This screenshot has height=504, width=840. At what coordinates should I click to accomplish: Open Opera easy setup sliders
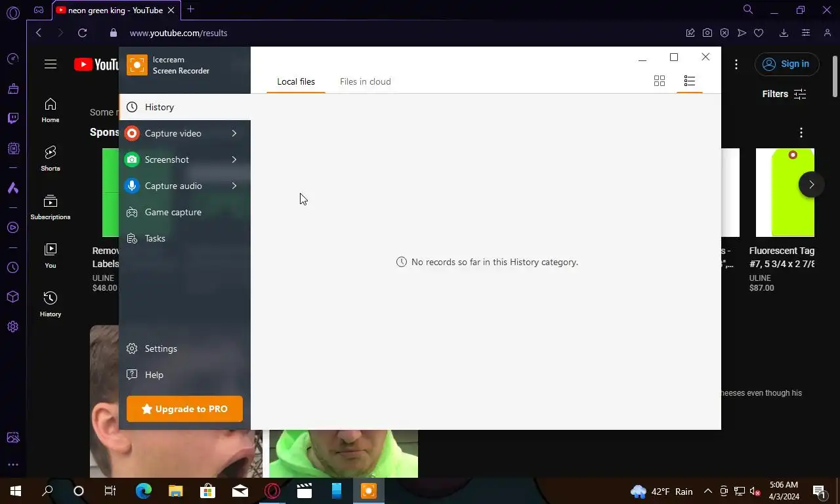[x=806, y=33]
